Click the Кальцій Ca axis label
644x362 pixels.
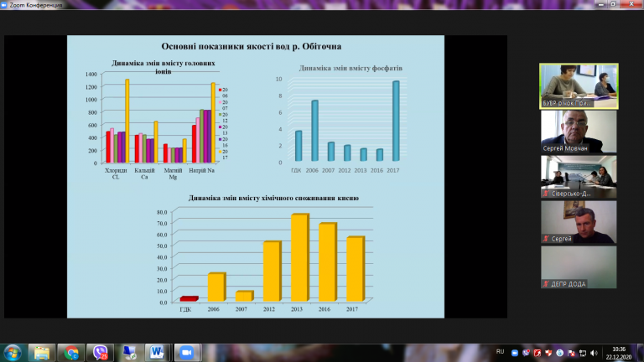144,173
